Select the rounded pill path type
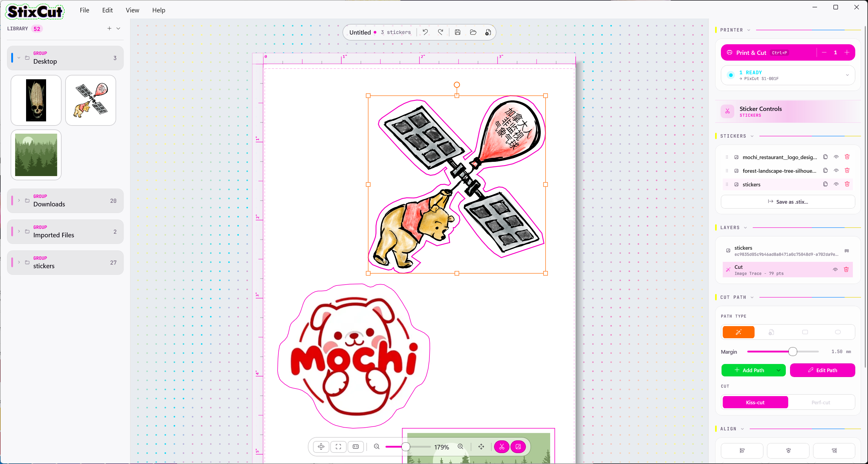Image resolution: width=868 pixels, height=464 pixels. [838, 332]
